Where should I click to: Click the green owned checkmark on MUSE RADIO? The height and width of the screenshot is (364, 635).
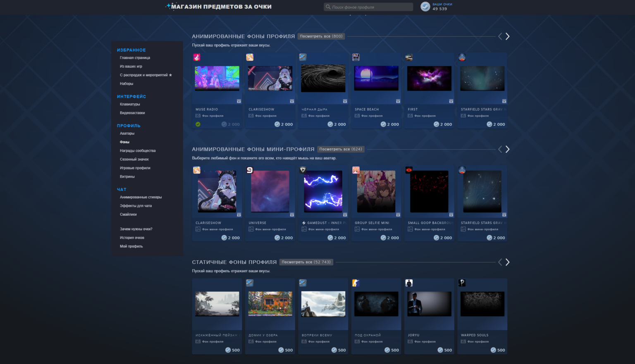pos(198,124)
